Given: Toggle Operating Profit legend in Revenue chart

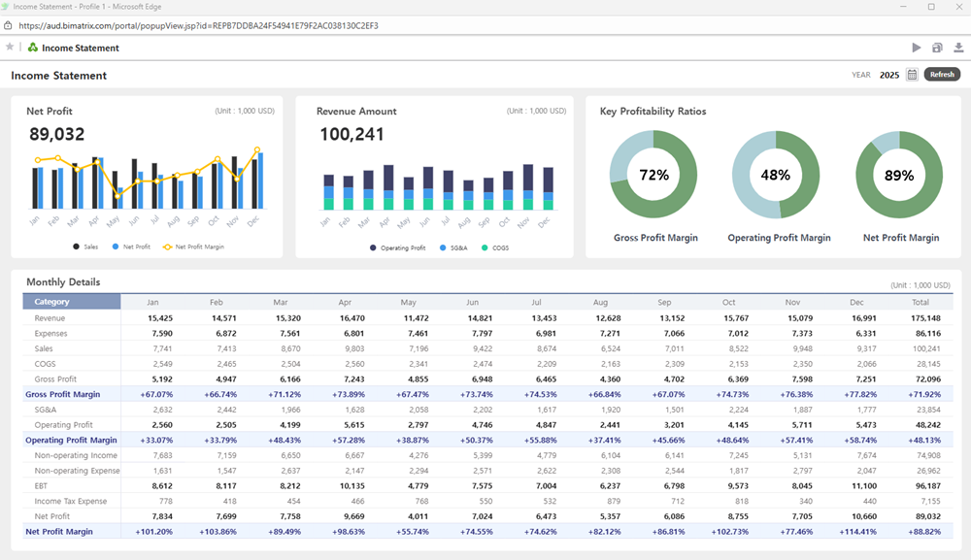Looking at the screenshot, I should [396, 248].
